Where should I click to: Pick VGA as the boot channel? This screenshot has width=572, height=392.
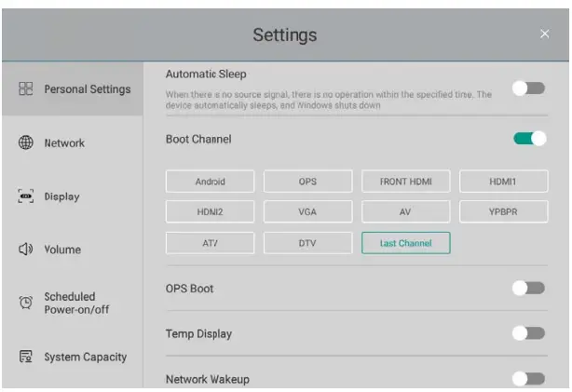(307, 212)
